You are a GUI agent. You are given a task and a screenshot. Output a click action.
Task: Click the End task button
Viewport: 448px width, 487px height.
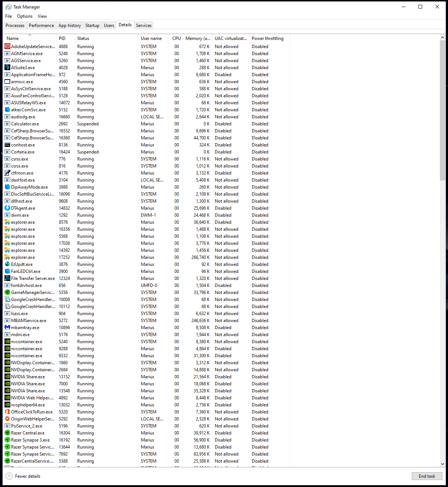[x=427, y=476]
